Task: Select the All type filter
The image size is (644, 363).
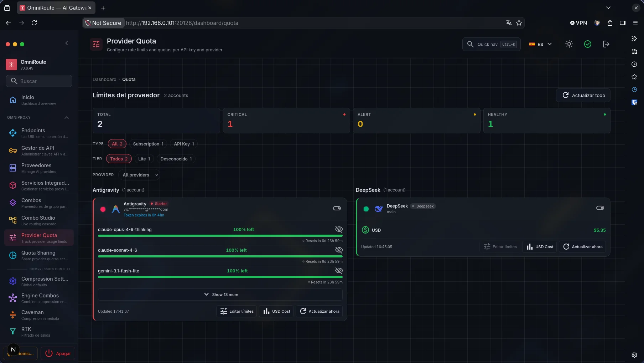Action: 117,144
